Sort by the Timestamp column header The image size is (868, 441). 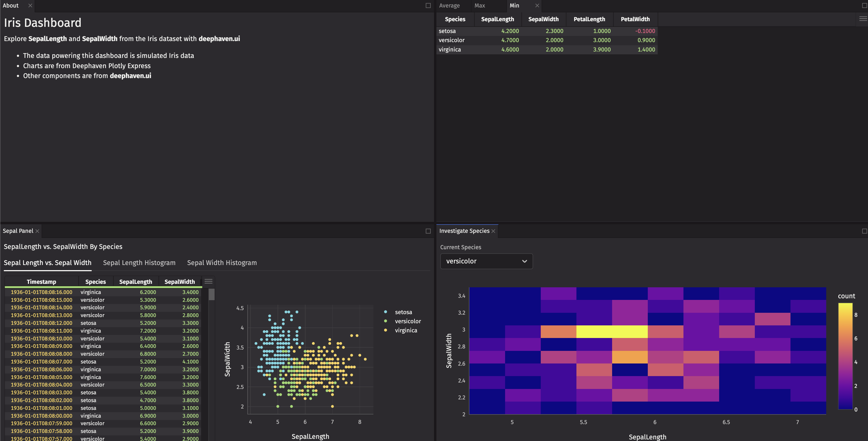pos(42,282)
